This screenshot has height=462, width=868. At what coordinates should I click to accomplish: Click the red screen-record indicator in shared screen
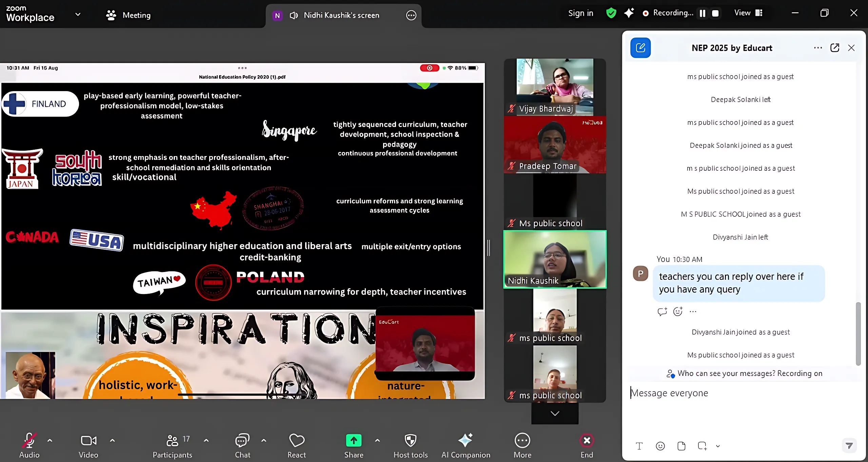[x=429, y=68]
